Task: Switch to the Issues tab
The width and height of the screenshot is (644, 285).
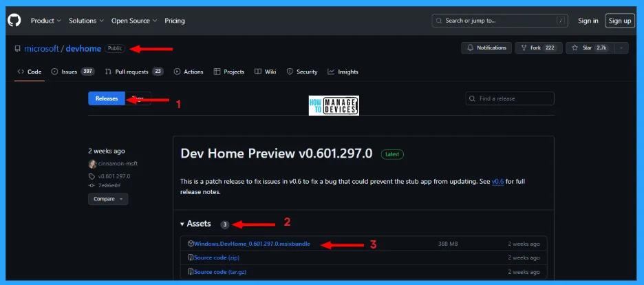Action: (73, 72)
